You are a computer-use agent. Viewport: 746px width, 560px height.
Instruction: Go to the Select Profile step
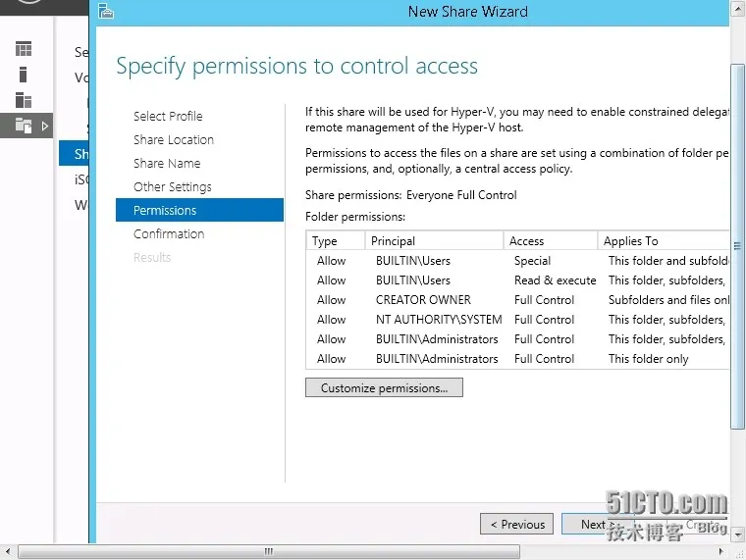[168, 116]
